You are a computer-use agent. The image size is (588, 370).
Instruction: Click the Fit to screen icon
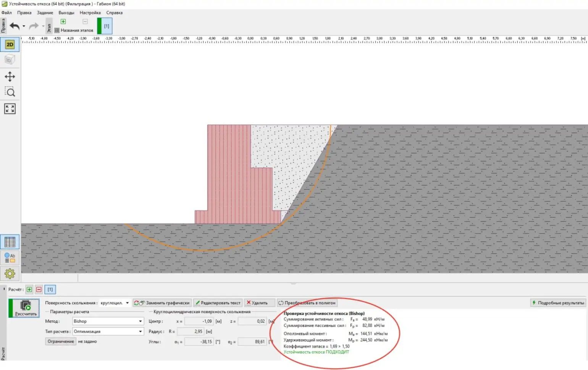(10, 109)
